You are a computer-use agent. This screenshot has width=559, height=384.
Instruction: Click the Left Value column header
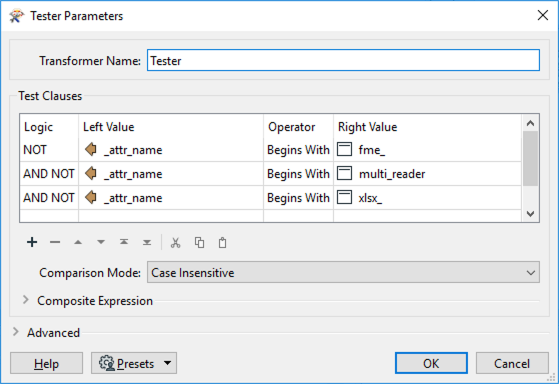point(171,127)
